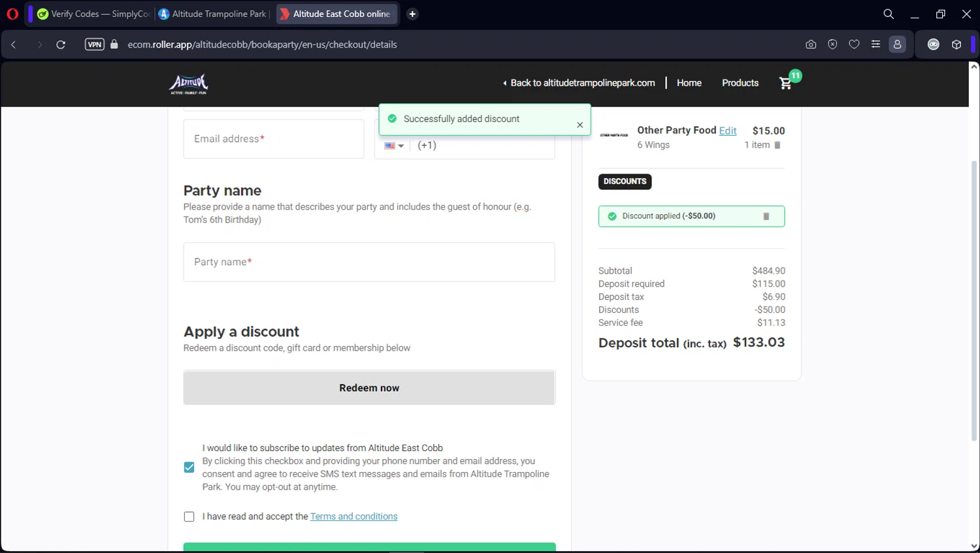The height and width of the screenshot is (553, 980).
Task: Click the browser address bar URL
Action: pyautogui.click(x=263, y=44)
